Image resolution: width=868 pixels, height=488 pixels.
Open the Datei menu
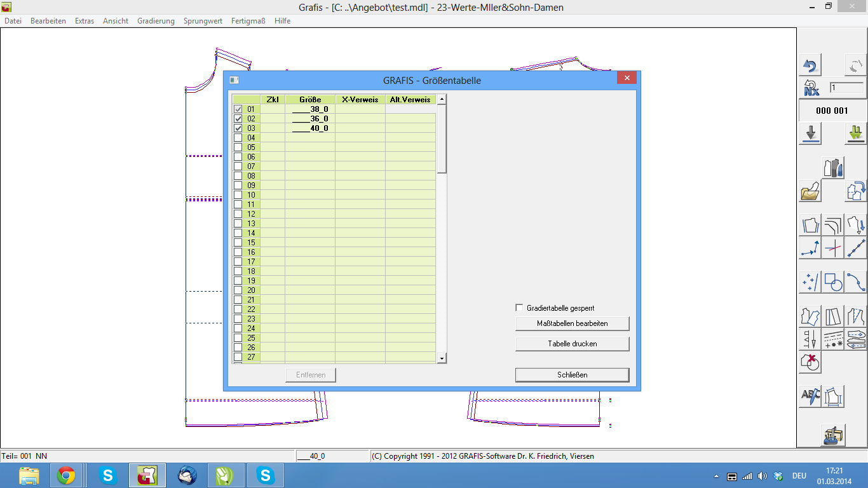[x=13, y=21]
